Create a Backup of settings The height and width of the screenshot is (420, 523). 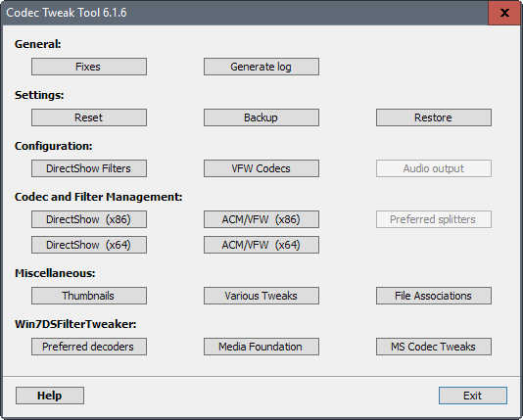point(261,117)
